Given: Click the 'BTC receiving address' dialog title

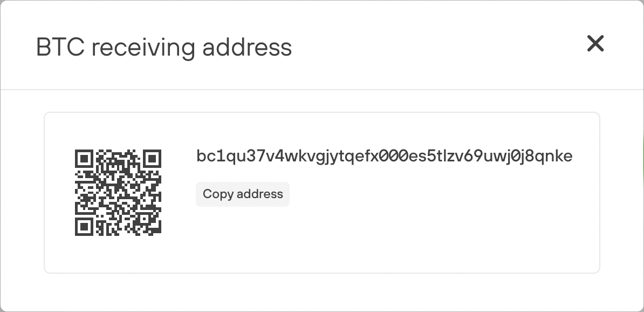Looking at the screenshot, I should pos(164,48).
